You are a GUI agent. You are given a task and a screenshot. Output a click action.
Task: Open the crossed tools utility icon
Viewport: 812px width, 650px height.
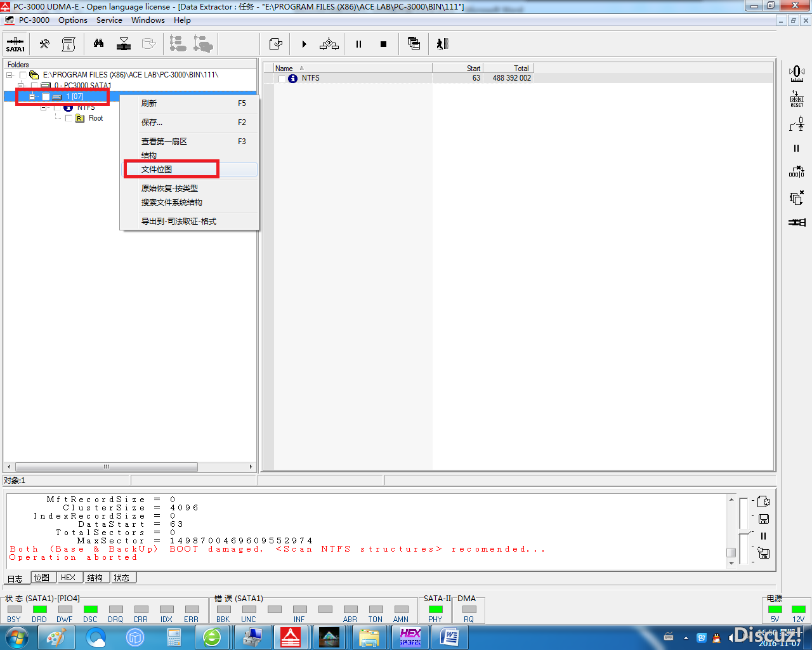click(44, 44)
